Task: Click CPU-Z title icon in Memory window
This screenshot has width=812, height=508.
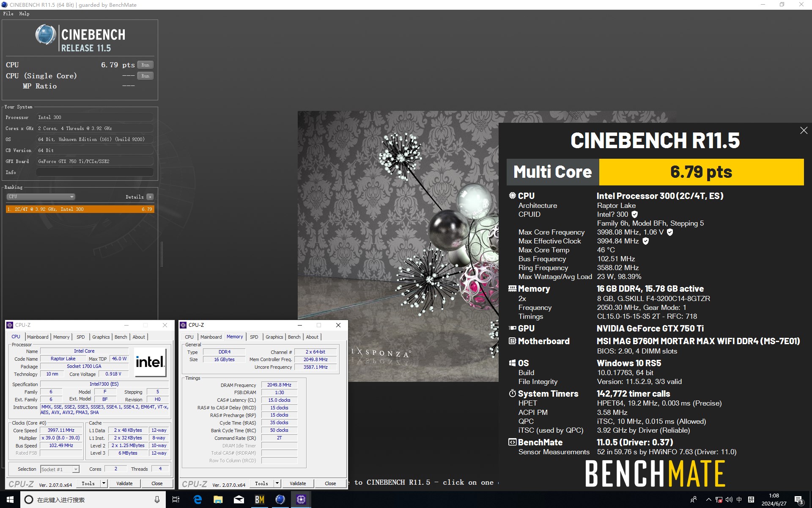Action: pyautogui.click(x=183, y=325)
